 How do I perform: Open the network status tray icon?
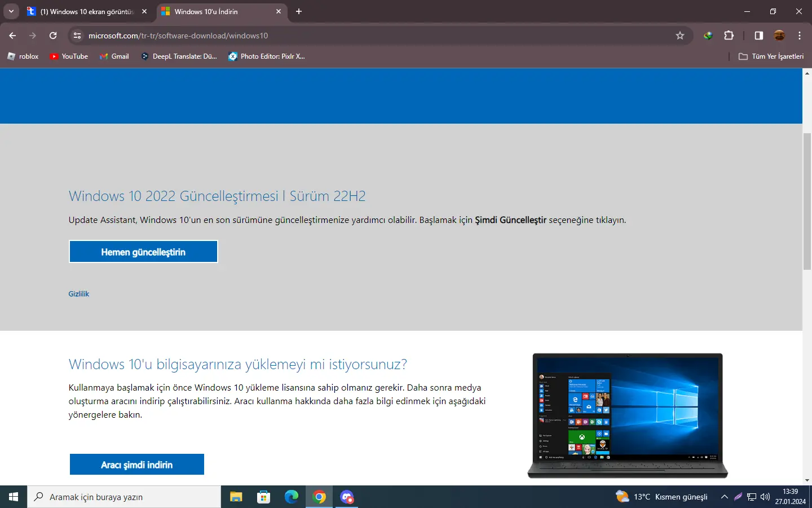(752, 497)
